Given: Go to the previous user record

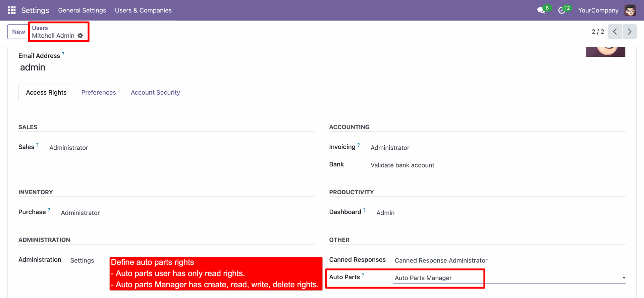Looking at the screenshot, I should pyautogui.click(x=615, y=32).
